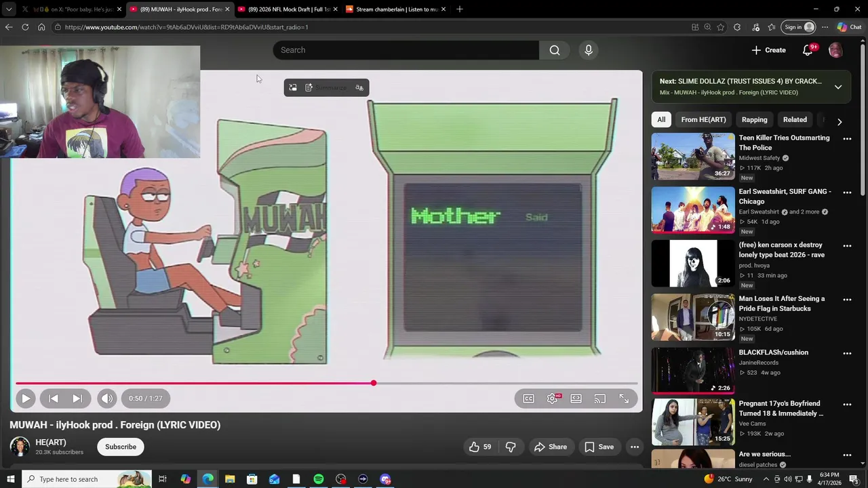Skip to the previous video
This screenshot has height=488, width=868.
click(54, 399)
